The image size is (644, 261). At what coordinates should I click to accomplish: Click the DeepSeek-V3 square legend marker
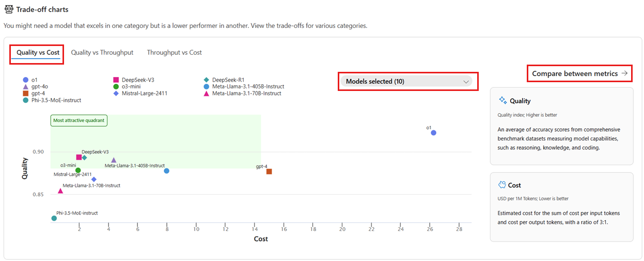116,80
